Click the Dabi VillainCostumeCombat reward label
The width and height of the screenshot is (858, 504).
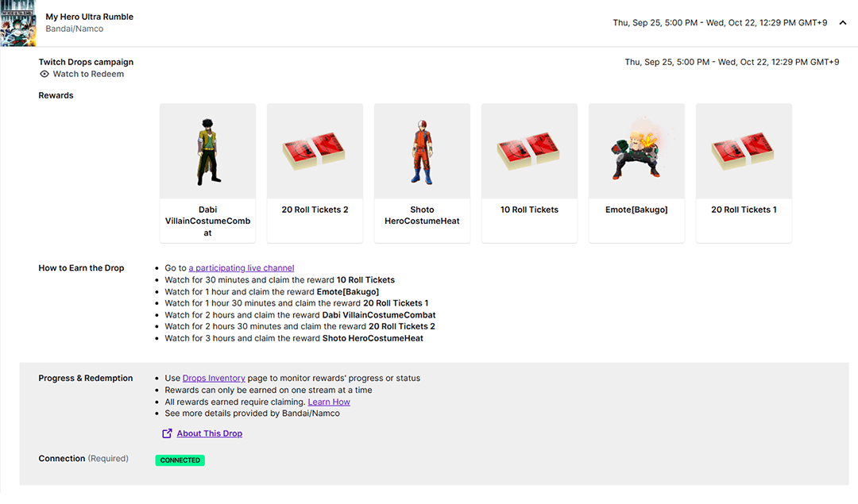coord(207,221)
